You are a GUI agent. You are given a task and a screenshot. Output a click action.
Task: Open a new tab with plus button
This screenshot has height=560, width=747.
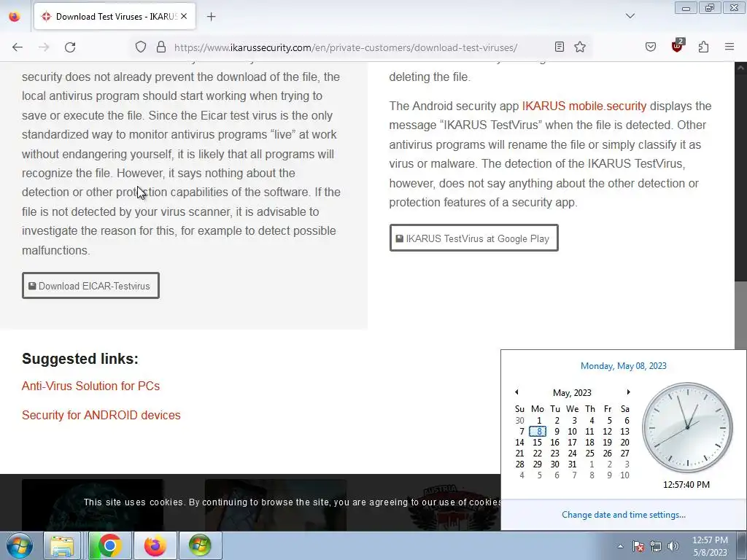coord(211,17)
